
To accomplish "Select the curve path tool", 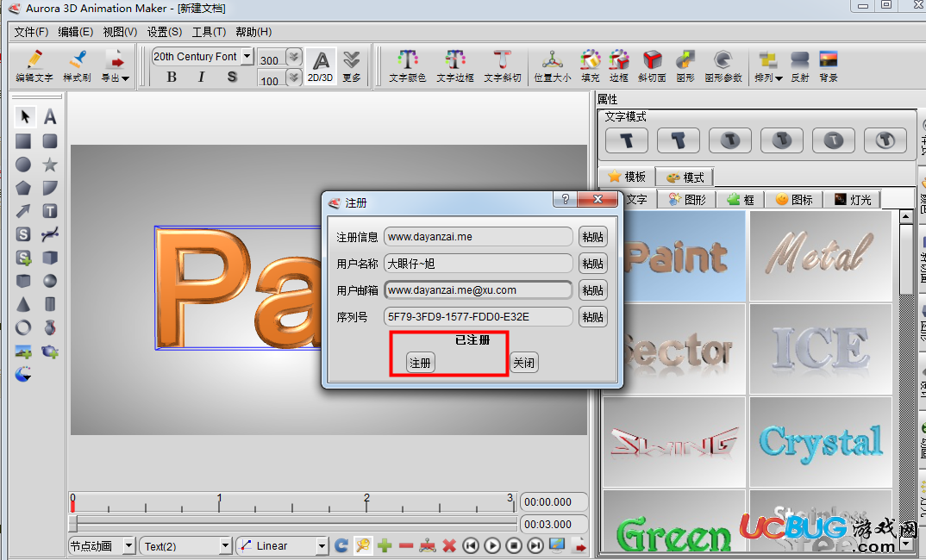I will pyautogui.click(x=50, y=234).
